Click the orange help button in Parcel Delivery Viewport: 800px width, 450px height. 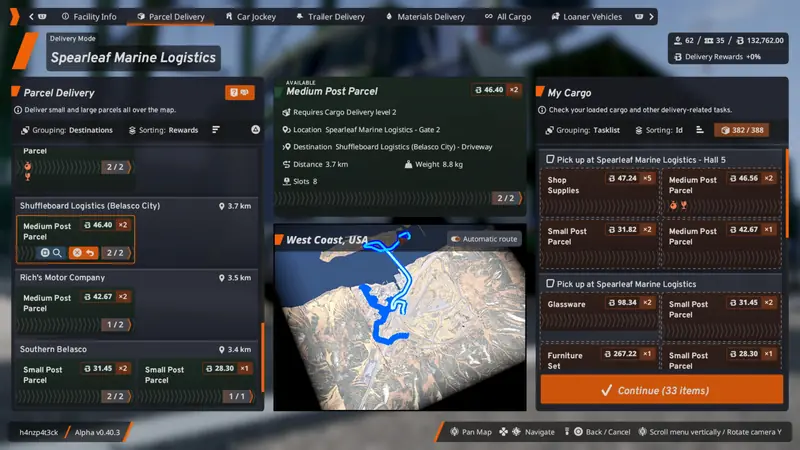(x=239, y=92)
